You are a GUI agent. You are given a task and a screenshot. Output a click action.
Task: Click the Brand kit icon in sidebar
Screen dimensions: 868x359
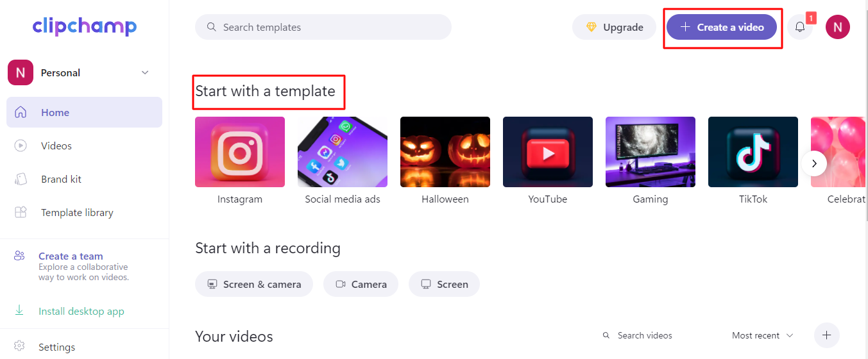[21, 179]
